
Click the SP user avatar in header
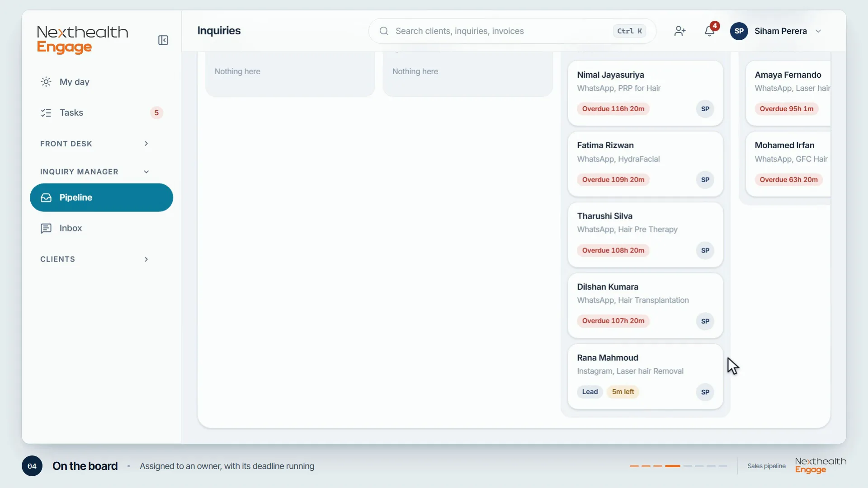tap(739, 31)
